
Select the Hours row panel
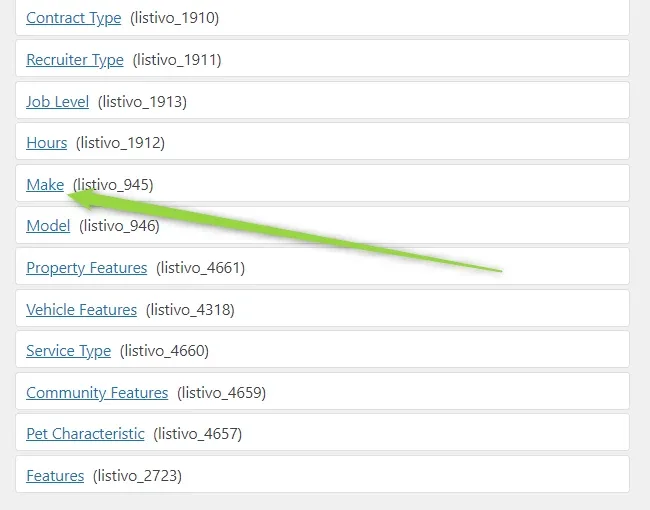pos(323,141)
